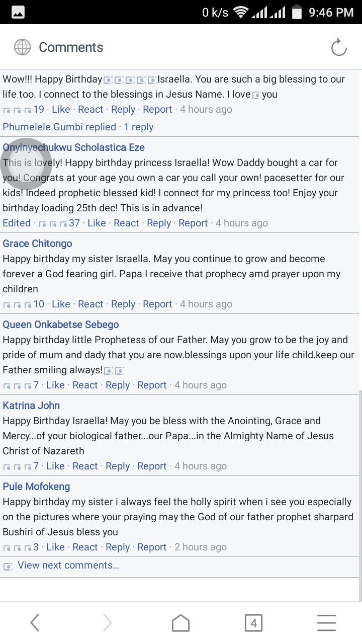
Task: Reply to Katrina John's comment
Action: pyautogui.click(x=118, y=466)
